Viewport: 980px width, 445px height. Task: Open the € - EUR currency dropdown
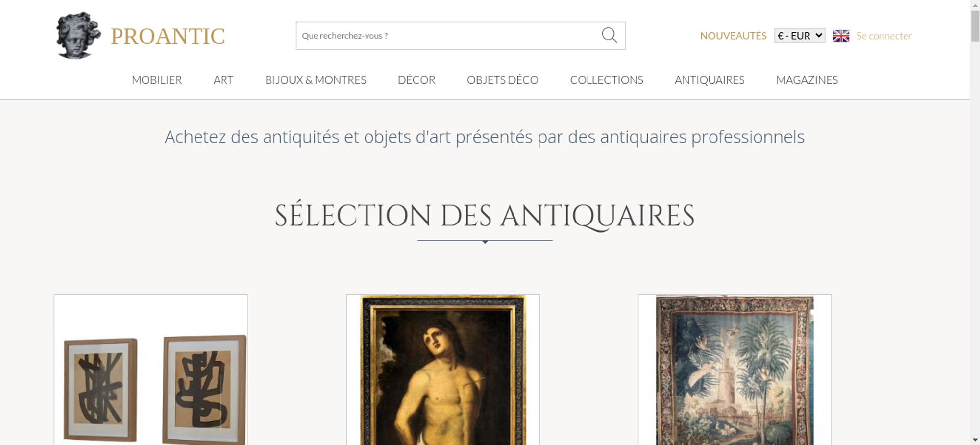pyautogui.click(x=800, y=36)
